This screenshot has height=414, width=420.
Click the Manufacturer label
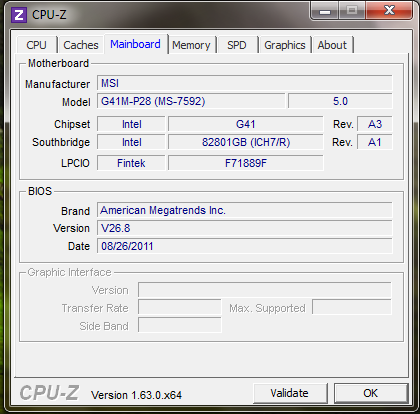point(58,84)
